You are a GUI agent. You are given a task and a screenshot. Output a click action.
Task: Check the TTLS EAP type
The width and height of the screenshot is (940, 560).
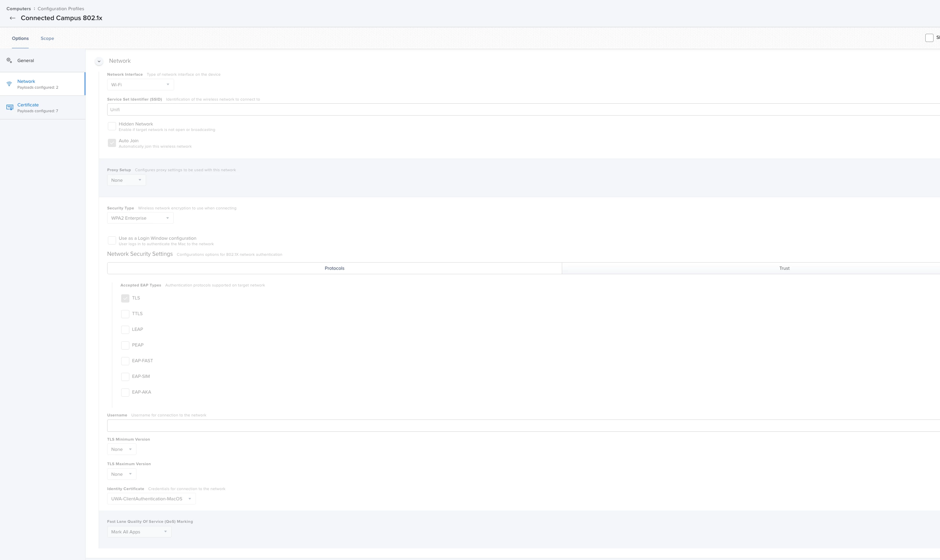click(125, 314)
